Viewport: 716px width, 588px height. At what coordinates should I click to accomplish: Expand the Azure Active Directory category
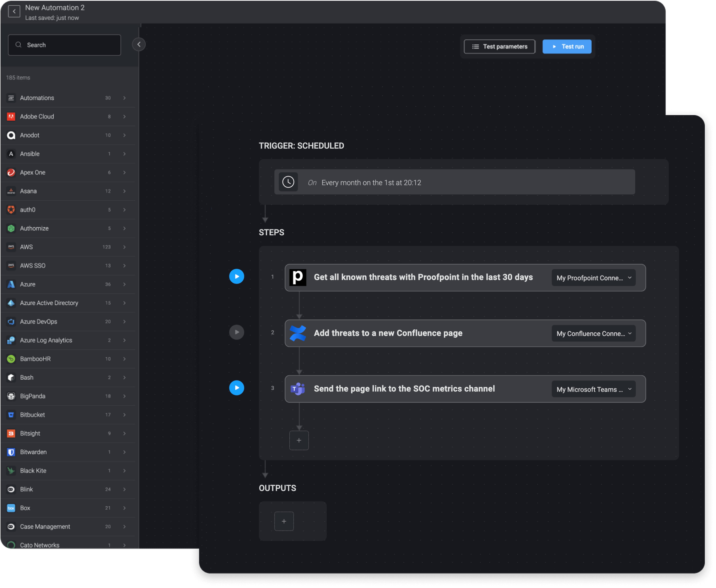coord(68,303)
